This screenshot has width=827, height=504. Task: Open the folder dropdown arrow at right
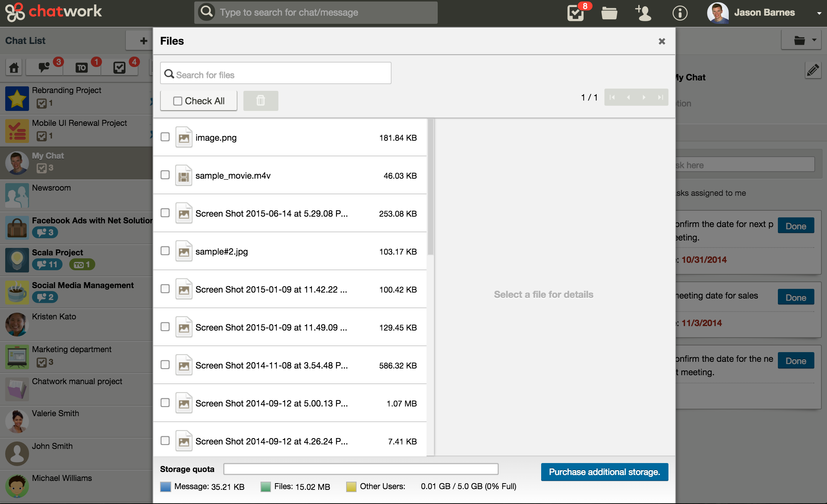click(x=814, y=40)
